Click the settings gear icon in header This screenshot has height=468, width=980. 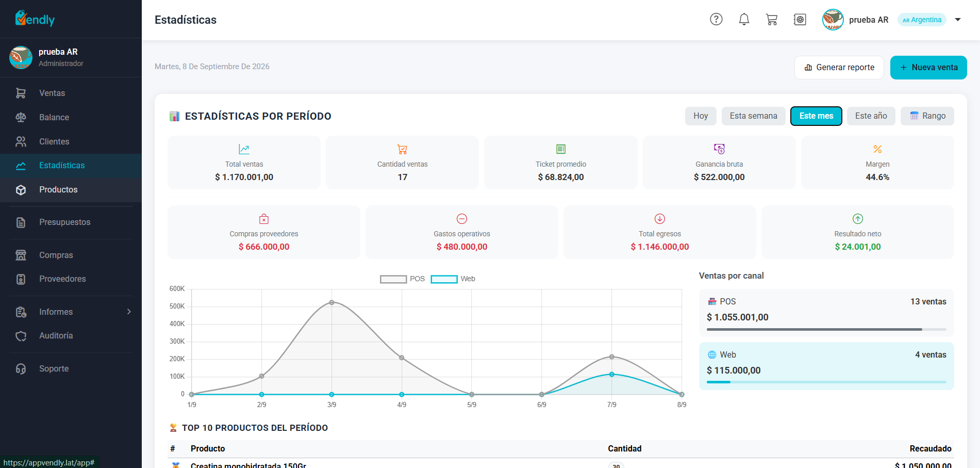pos(800,20)
